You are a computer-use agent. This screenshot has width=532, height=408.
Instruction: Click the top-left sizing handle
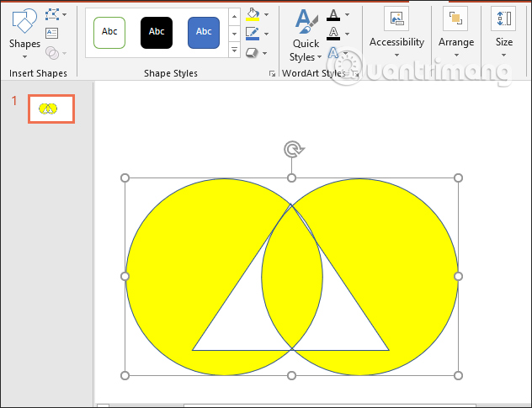point(125,178)
